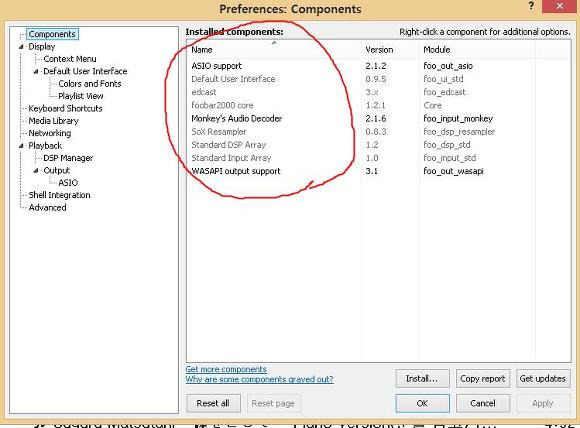The image size is (580, 428).
Task: Click the Get updates button
Action: [543, 378]
